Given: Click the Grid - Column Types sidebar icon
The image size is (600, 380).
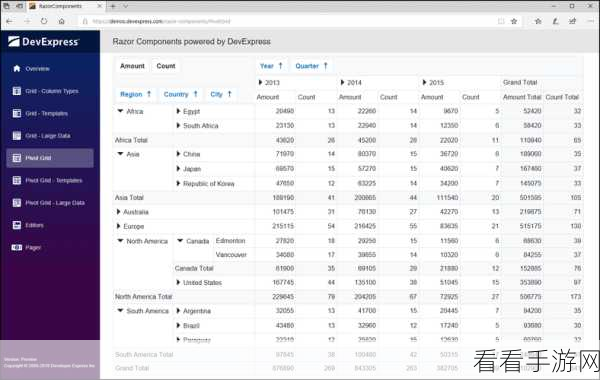Looking at the screenshot, I should pyautogui.click(x=16, y=91).
